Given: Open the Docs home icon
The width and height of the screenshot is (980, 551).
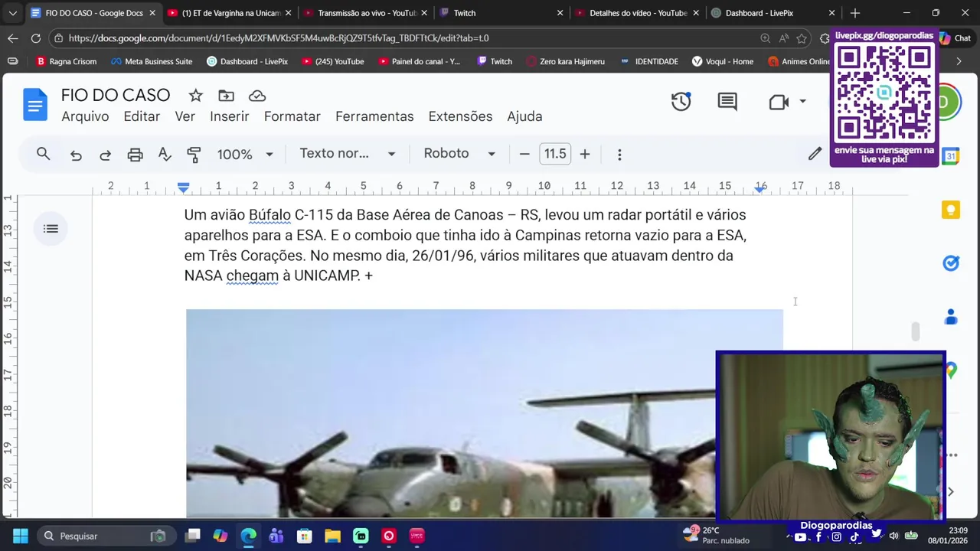Looking at the screenshot, I should tap(35, 105).
